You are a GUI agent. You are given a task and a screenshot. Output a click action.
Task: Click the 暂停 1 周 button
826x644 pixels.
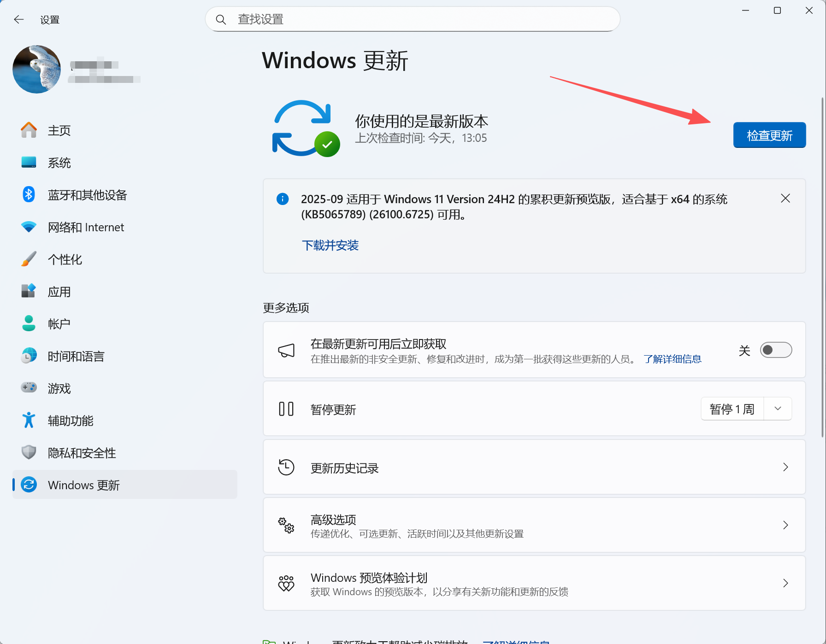[x=732, y=409]
